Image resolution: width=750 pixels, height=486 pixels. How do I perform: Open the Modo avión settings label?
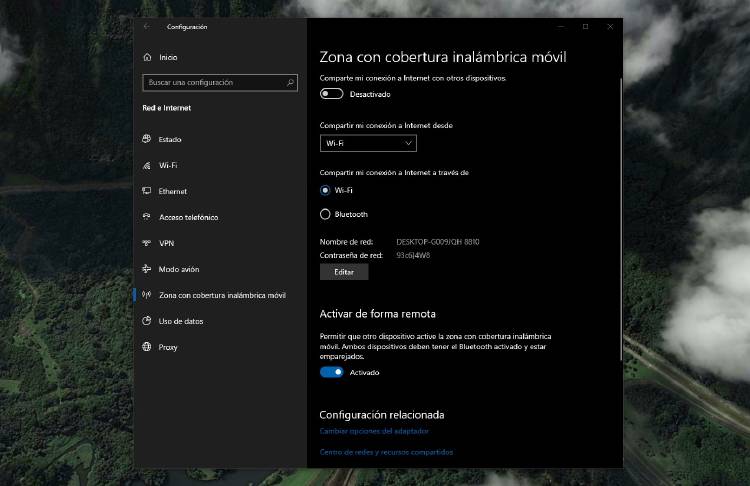[179, 269]
